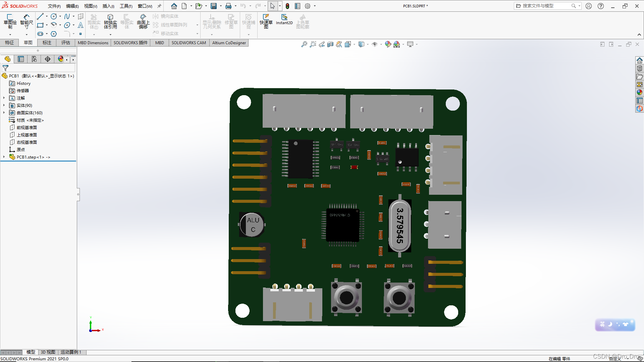Toggle the Select cursor tool

[x=272, y=6]
